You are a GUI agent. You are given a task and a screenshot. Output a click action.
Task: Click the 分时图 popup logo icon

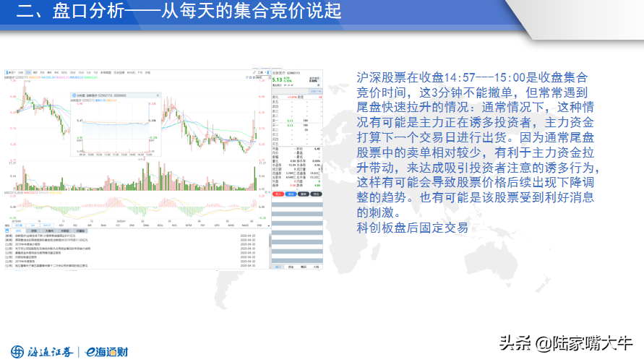tap(74, 95)
